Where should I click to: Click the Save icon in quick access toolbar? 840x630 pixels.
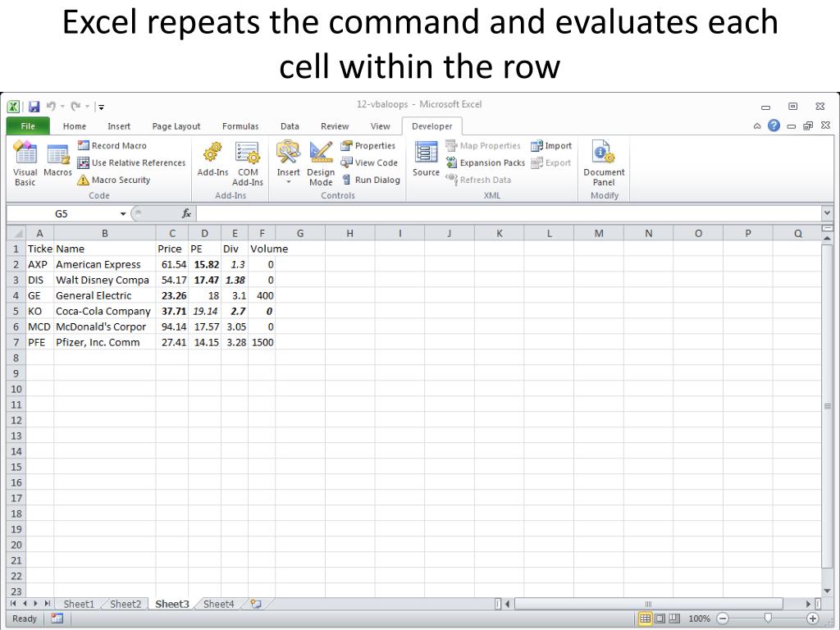coord(34,107)
